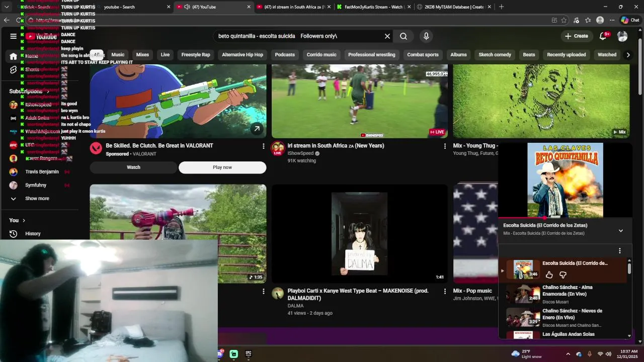Open the Edge Copilot Chat button
Viewport: 644px width, 362px height.
click(630, 20)
